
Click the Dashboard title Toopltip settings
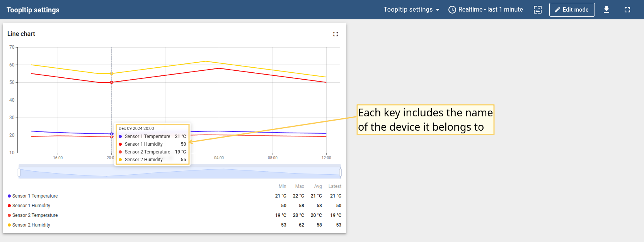[x=33, y=10]
